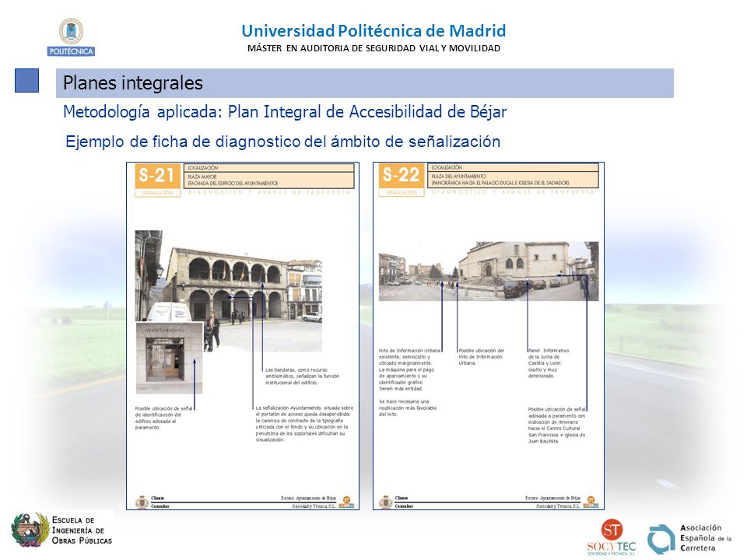The width and height of the screenshot is (747, 560).
Task: Open the S-21 Plaza Mayor town hall photo
Action: (x=229, y=290)
